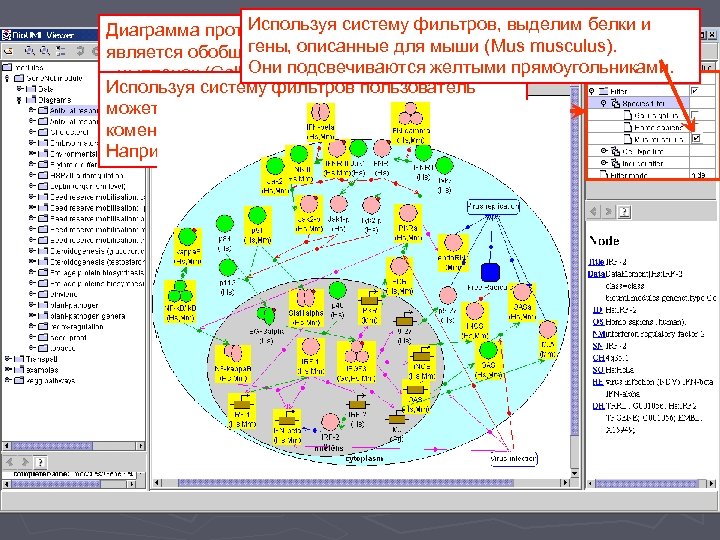Collapse the Diagrams folder in repository tree
Screen dimensions: 720x540
point(19,100)
